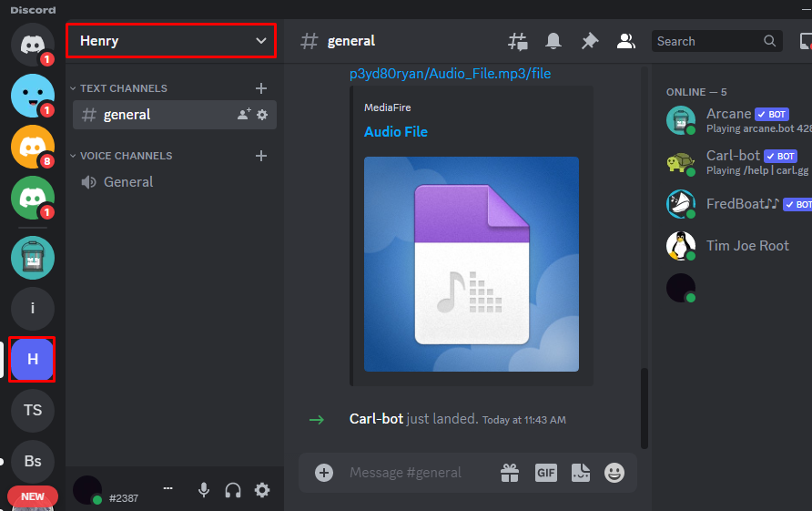812x511 pixels.
Task: Show pinned messages
Action: coord(589,41)
